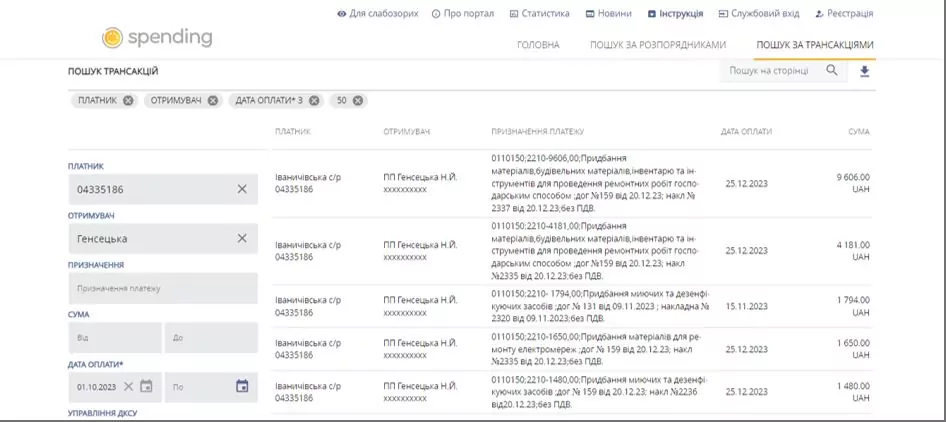Screen dimensions: 946x422
Task: Clear the 01.10.2023 date value
Action: point(128,386)
